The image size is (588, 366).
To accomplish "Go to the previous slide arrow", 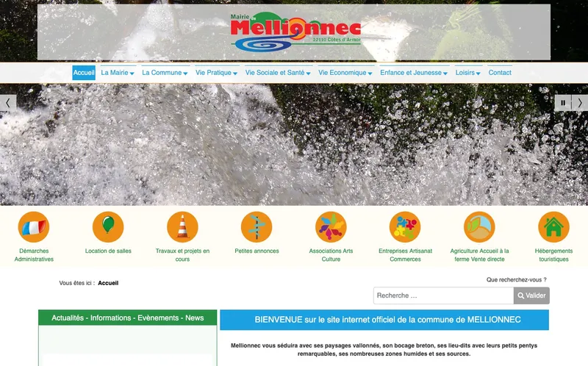I will point(8,103).
